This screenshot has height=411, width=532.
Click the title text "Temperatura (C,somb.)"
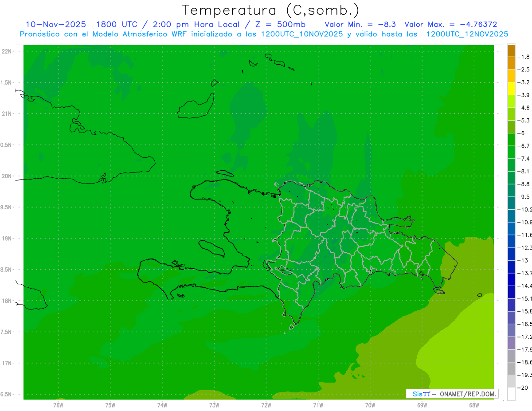pos(271,11)
